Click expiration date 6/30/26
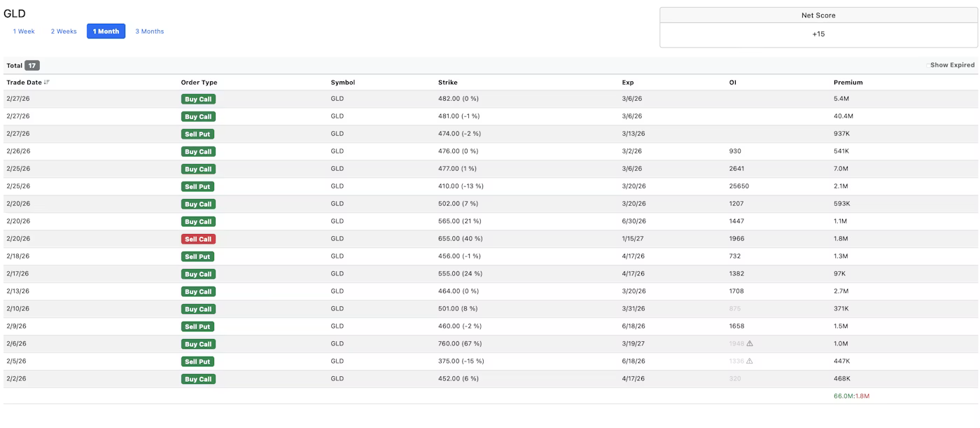 (x=633, y=221)
